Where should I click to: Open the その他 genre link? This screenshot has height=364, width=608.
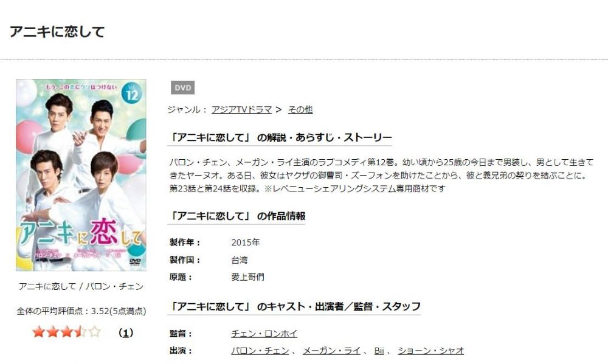(300, 110)
